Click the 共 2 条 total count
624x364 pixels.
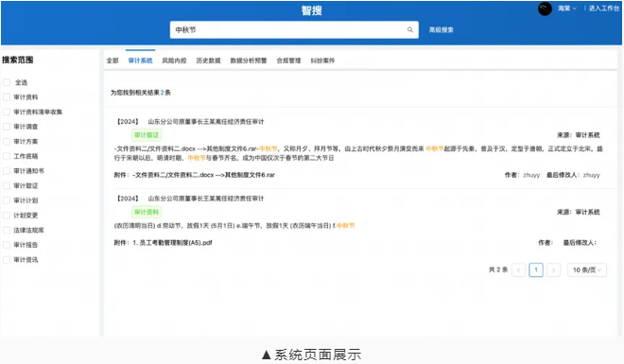pyautogui.click(x=498, y=269)
